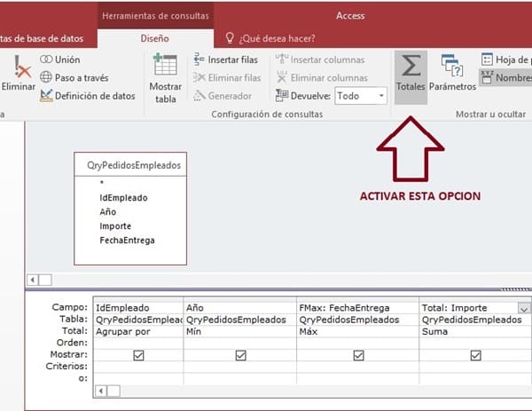532x411 pixels.
Task: Expand the Total: Importe field dropdown
Action: click(x=523, y=309)
